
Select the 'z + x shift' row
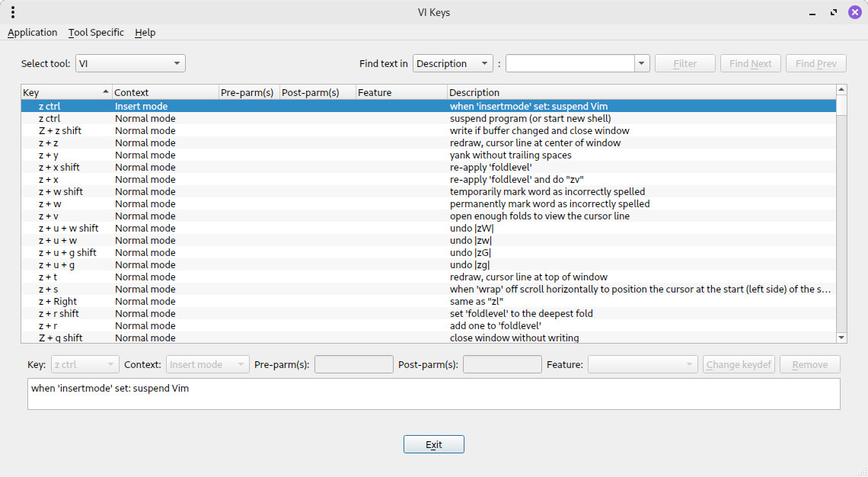[429, 167]
